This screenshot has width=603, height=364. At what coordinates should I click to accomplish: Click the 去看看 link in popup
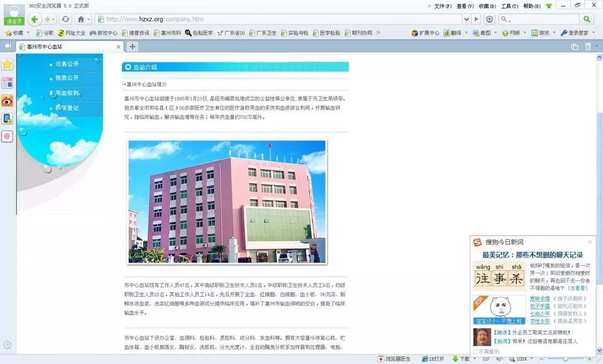(579, 288)
